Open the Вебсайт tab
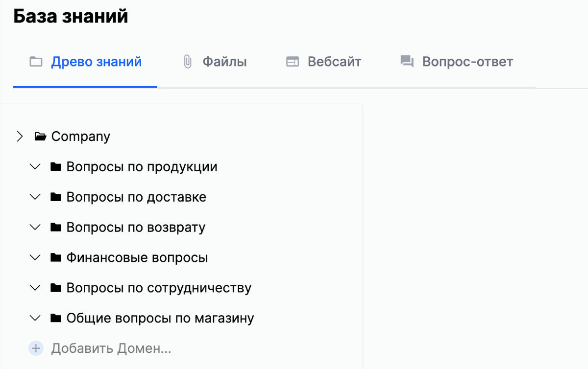This screenshot has width=588, height=369. 324,62
